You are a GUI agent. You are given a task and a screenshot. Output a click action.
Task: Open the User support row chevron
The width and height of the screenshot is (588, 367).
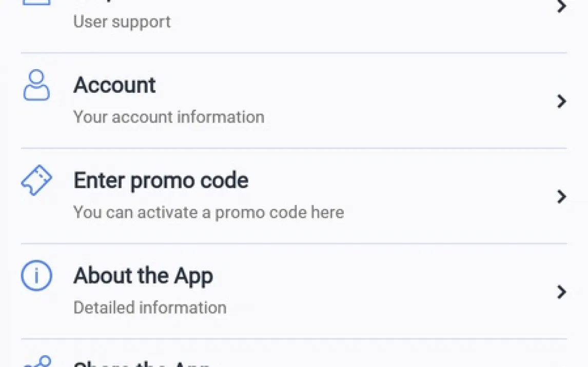coord(562,7)
